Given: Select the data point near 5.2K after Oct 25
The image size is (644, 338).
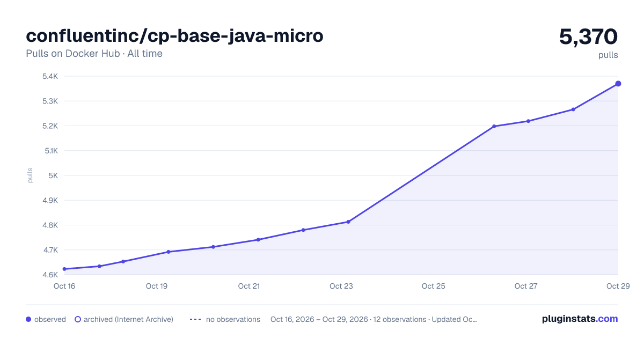Looking at the screenshot, I should tap(494, 126).
